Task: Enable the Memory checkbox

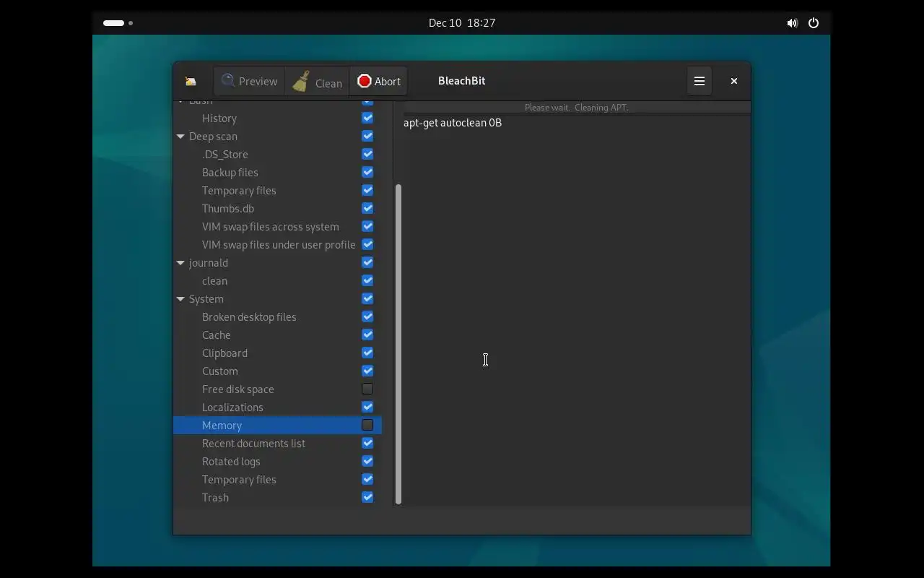Action: [x=367, y=425]
